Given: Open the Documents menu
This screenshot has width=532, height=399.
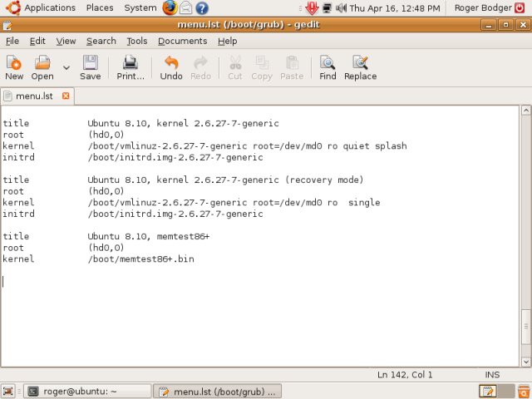Looking at the screenshot, I should click(x=183, y=41).
